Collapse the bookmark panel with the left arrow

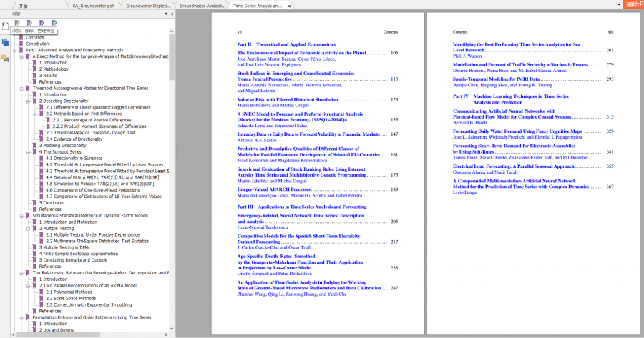[172, 14]
